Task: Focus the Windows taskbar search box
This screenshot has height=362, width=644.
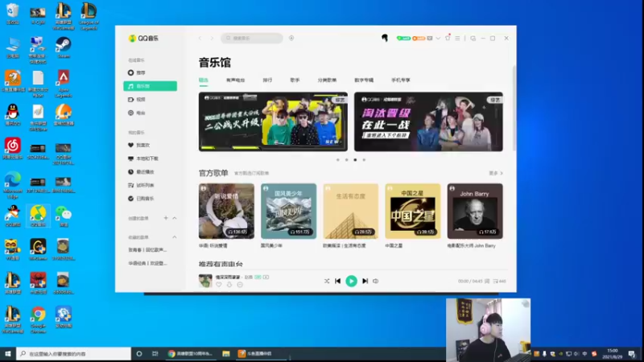Action: [x=74, y=353]
